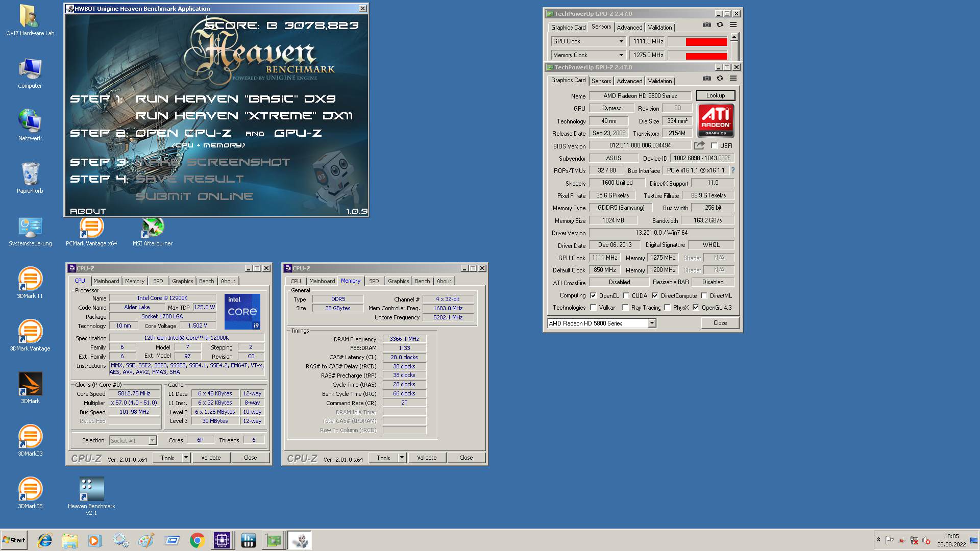The width and height of the screenshot is (980, 551).
Task: Click RUN HEAVEN "XTREME" DX11
Action: pyautogui.click(x=244, y=116)
